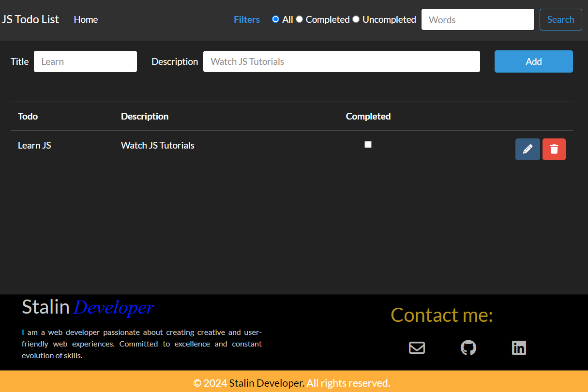Click into the Title input field

coord(85,61)
